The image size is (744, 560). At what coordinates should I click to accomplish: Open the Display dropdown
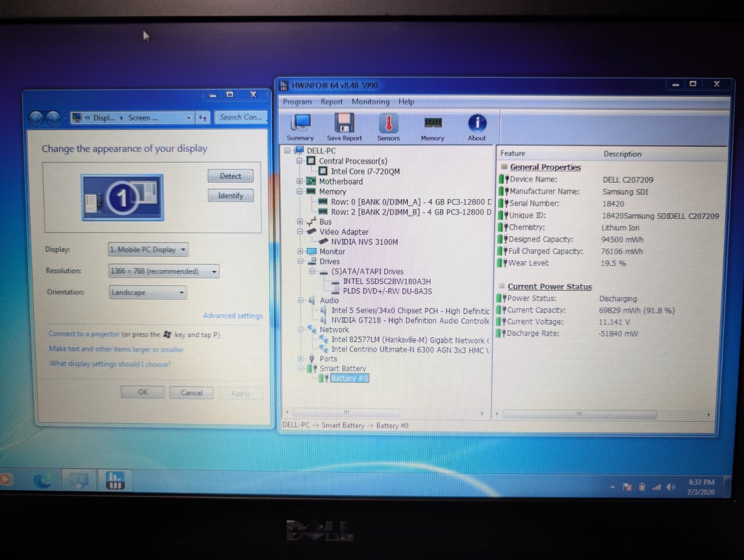pyautogui.click(x=148, y=249)
